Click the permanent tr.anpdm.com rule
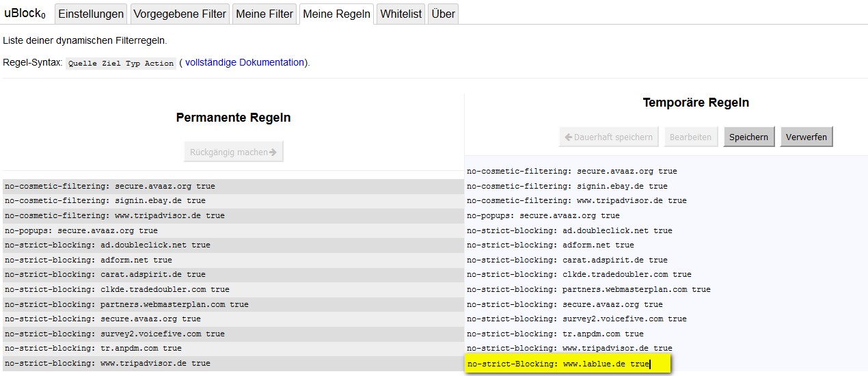The height and width of the screenshot is (376, 868). tap(93, 349)
